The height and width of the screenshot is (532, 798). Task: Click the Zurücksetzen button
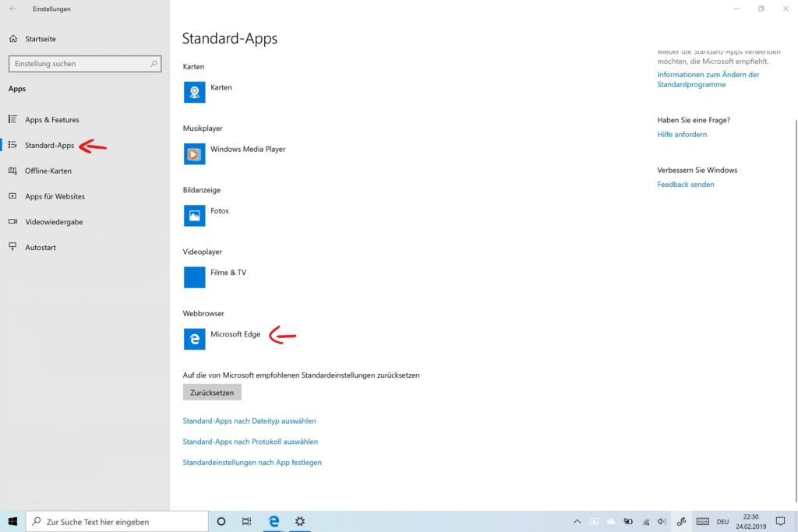point(212,392)
